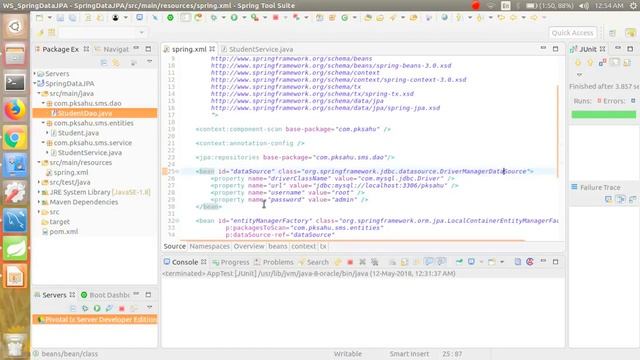Collapse com.pksahu.sms.dao package
640x360 pixels.
coord(43,103)
